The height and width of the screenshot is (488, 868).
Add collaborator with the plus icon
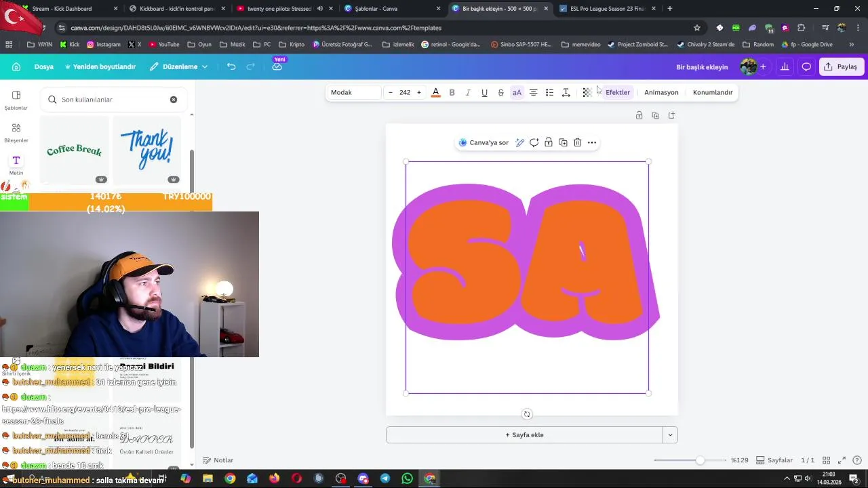[x=763, y=66]
